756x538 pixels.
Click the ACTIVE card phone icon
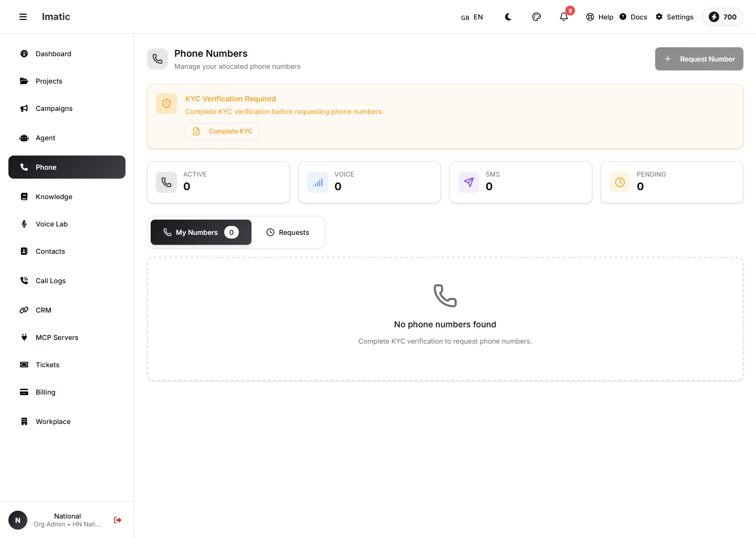(x=166, y=182)
